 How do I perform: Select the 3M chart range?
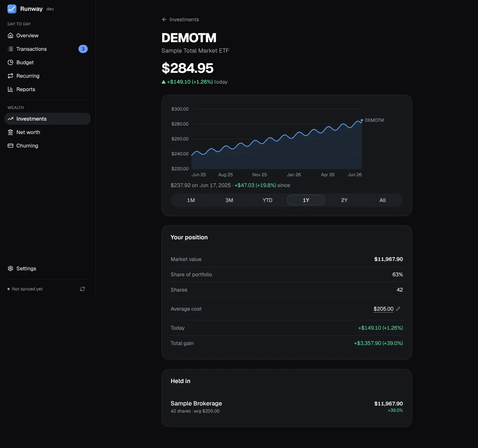(229, 200)
